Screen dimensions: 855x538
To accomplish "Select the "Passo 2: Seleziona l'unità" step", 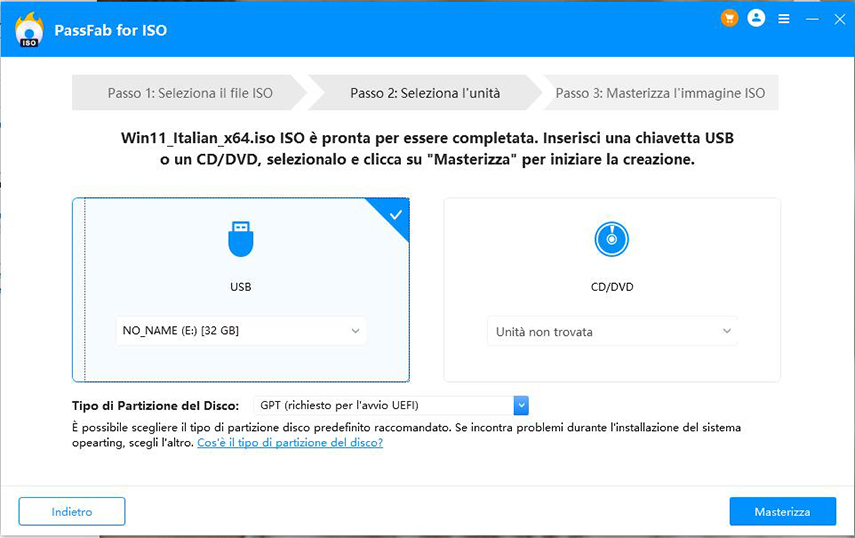I will pos(425,93).
